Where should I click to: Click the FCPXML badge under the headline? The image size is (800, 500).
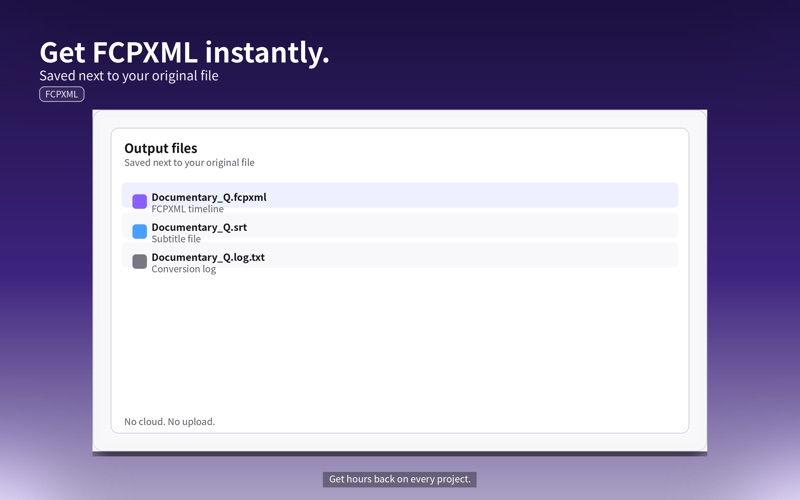(x=62, y=94)
